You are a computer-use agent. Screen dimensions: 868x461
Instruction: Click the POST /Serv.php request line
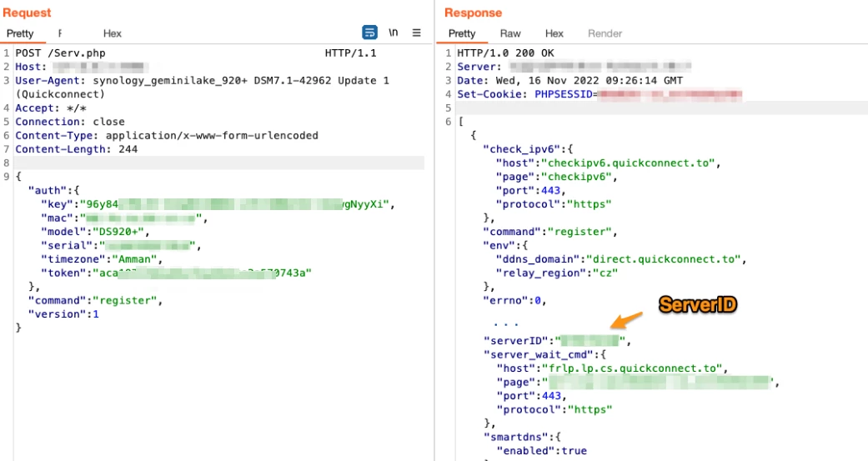[61, 53]
